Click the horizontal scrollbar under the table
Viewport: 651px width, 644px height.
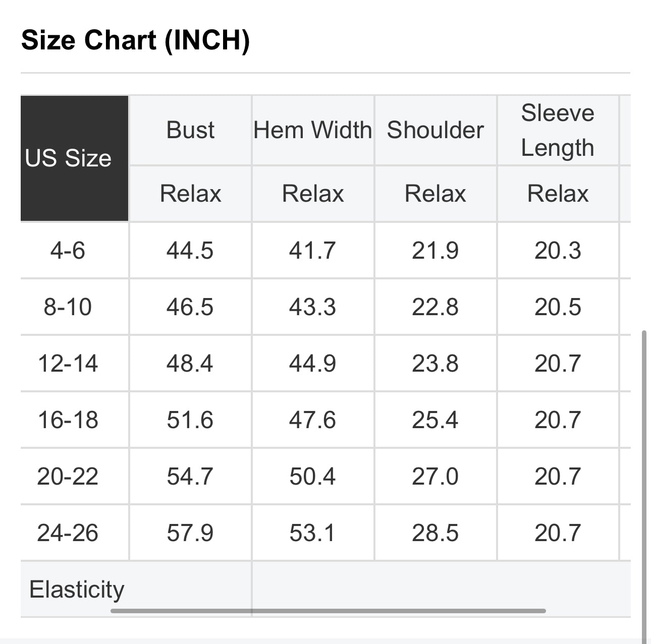[x=328, y=611]
